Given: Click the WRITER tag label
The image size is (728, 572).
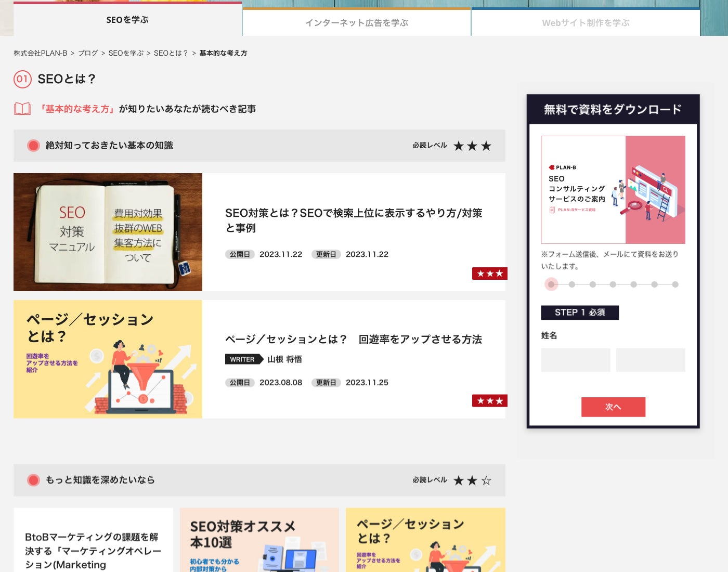Looking at the screenshot, I should tap(244, 359).
